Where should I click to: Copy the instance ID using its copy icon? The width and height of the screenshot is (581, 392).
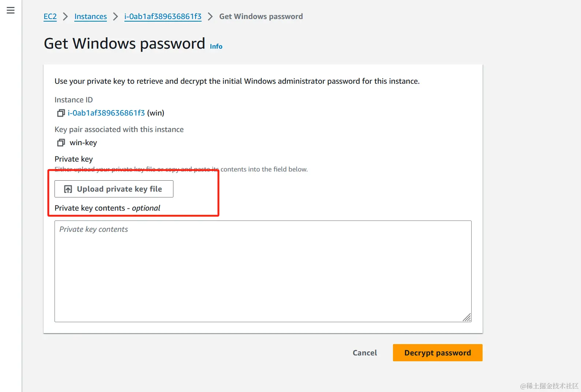[61, 113]
